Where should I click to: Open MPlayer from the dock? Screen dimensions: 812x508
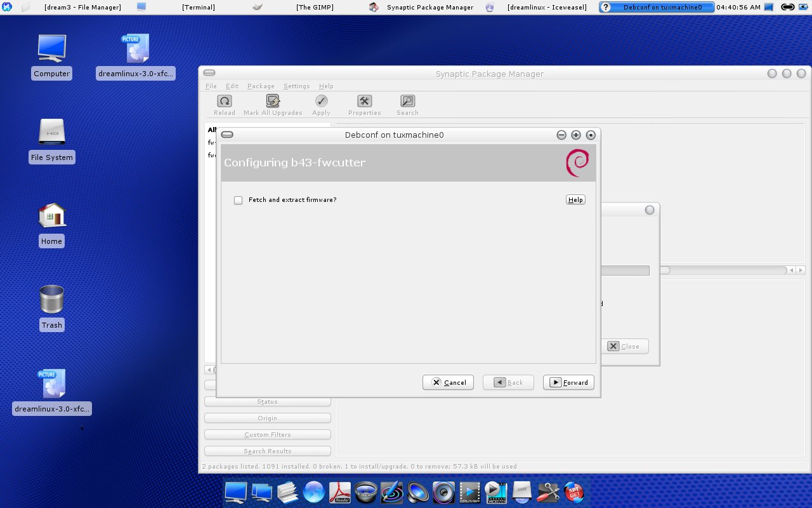pyautogui.click(x=470, y=492)
